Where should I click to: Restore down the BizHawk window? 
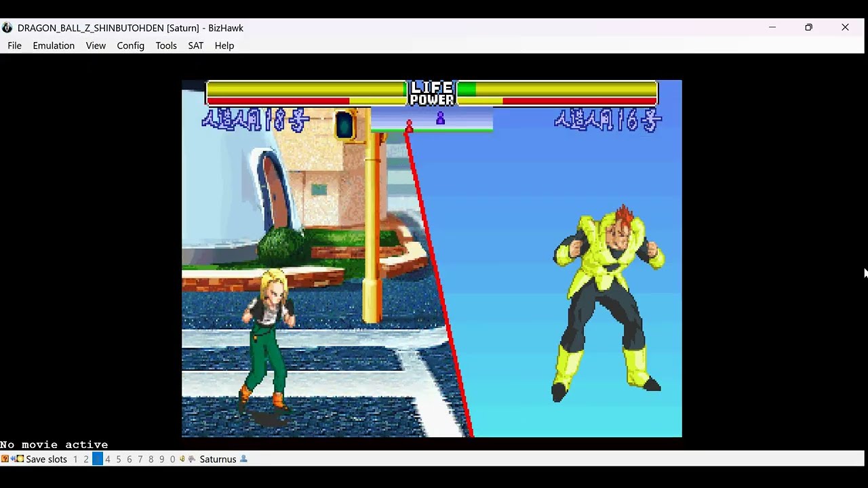808,27
